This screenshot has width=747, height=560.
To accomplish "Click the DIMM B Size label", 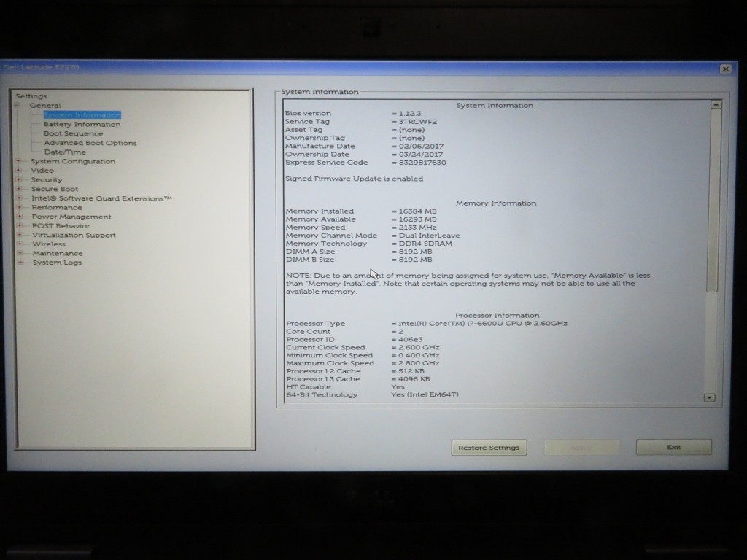I will [x=310, y=260].
